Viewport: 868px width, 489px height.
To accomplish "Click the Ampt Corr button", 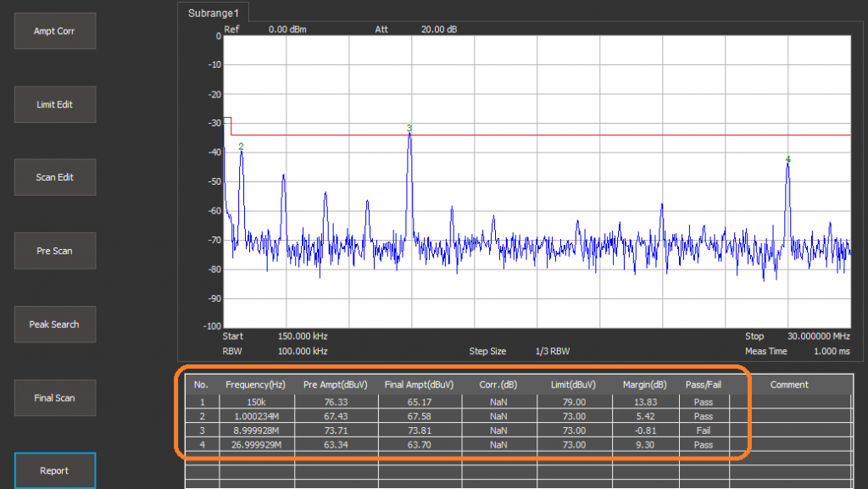I will pyautogui.click(x=54, y=31).
